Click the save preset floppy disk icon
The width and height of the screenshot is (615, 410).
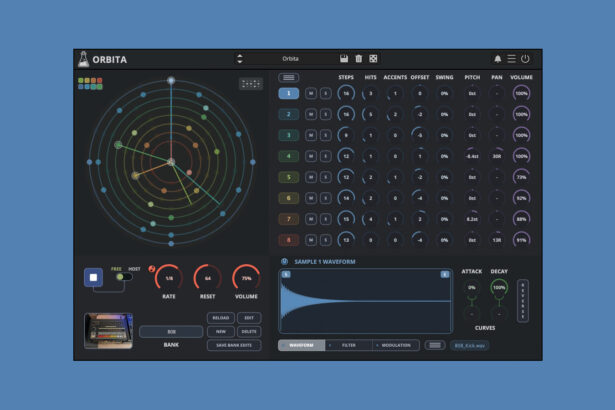tap(344, 58)
